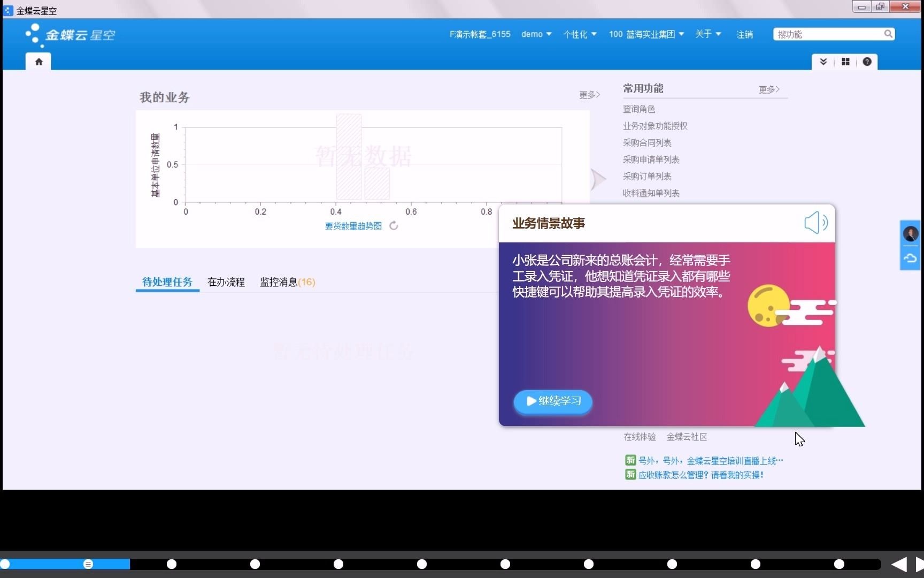Switch to 待处理任务 tab

[167, 282]
